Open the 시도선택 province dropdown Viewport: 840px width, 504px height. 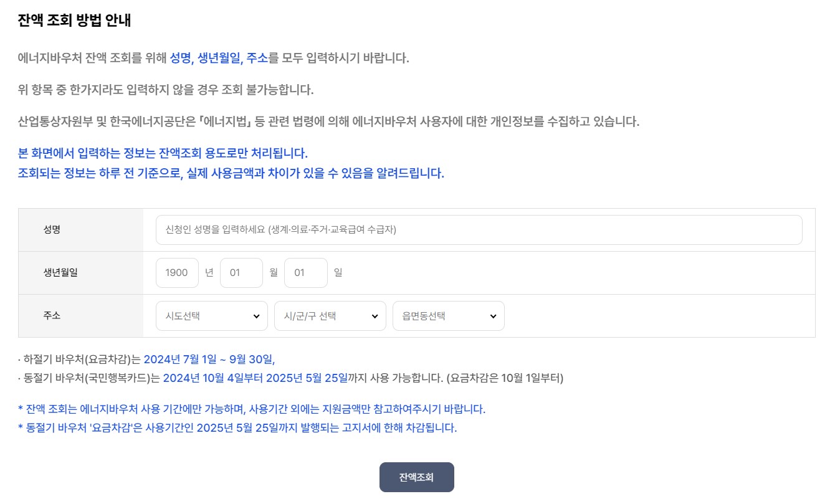tap(210, 316)
